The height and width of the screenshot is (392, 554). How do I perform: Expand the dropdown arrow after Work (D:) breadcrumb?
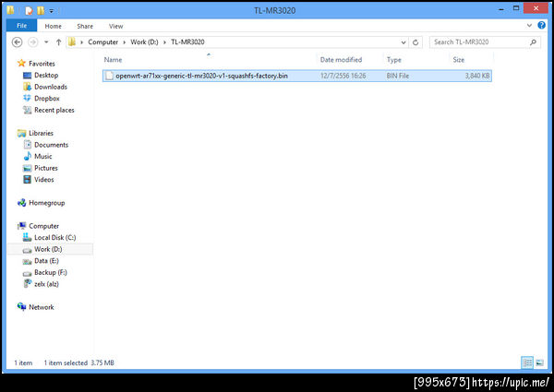[164, 42]
